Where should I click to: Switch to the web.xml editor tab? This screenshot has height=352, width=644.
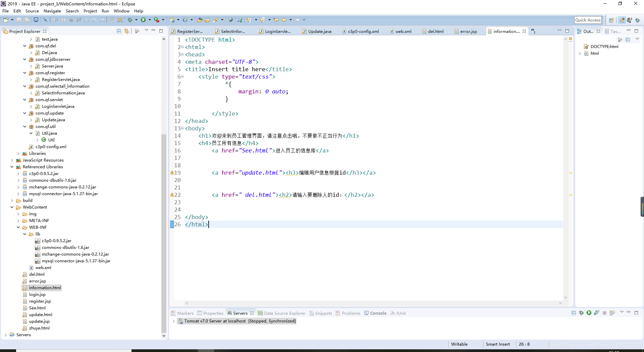401,31
